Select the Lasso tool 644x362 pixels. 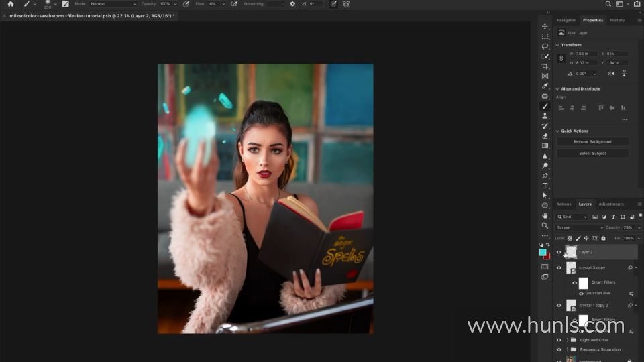[x=545, y=46]
